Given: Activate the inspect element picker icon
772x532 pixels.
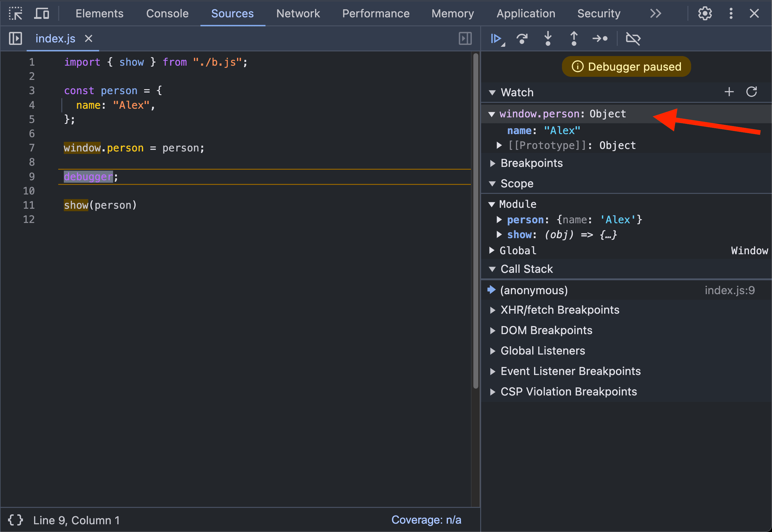Looking at the screenshot, I should pyautogui.click(x=15, y=14).
